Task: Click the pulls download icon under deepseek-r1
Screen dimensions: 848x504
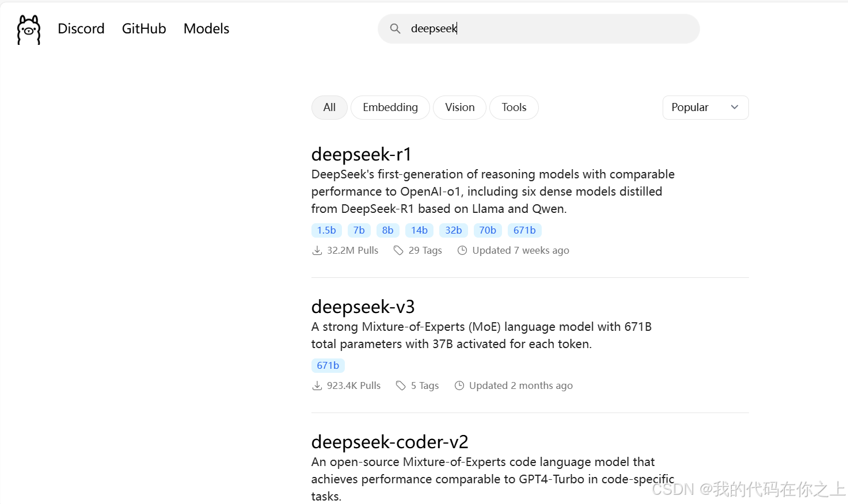Action: click(317, 250)
